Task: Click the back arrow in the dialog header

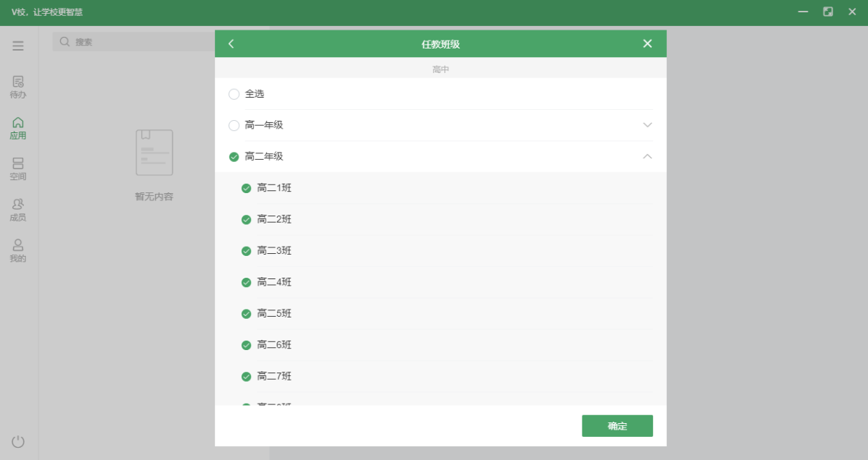Action: (231, 43)
